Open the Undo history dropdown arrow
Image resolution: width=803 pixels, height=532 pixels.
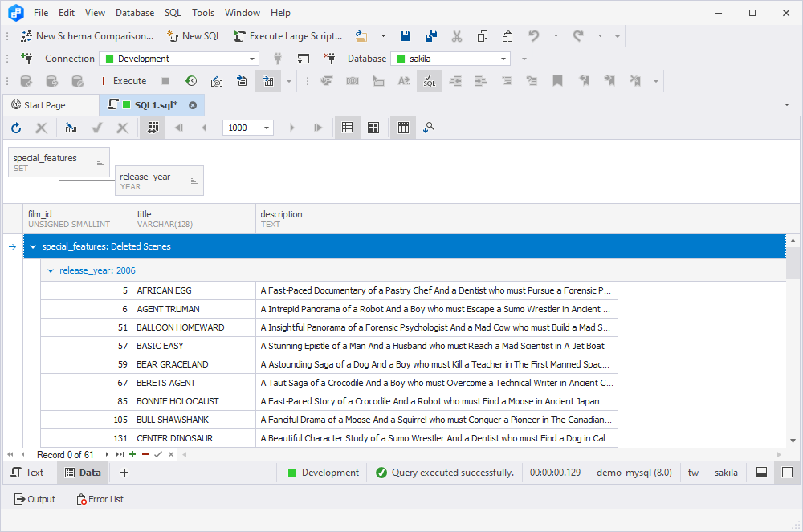pyautogui.click(x=556, y=36)
